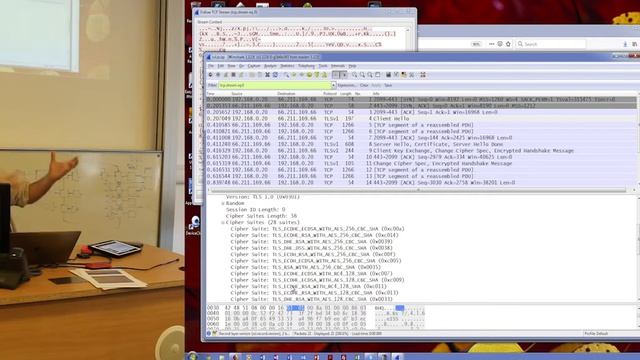Edit coloring rules toolbar icon
Image resolution: width=640 pixels, height=360 pixels.
pos(403,75)
